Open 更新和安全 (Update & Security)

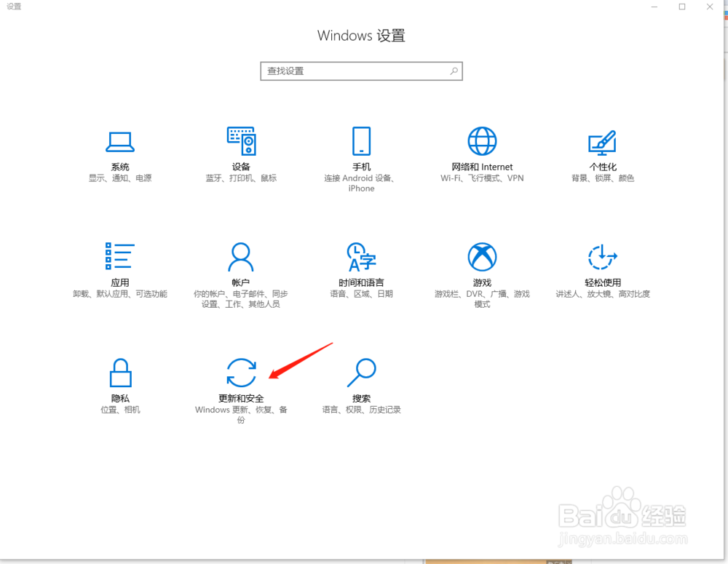(241, 387)
